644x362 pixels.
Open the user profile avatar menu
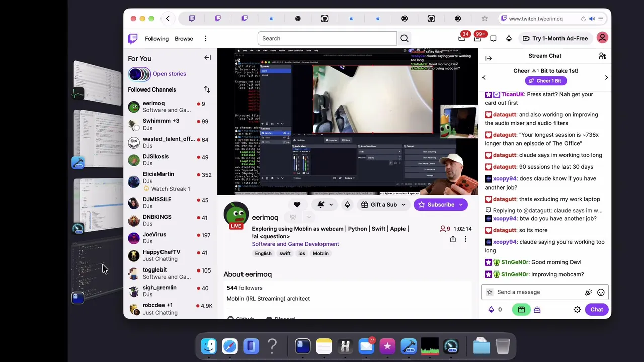tap(602, 38)
